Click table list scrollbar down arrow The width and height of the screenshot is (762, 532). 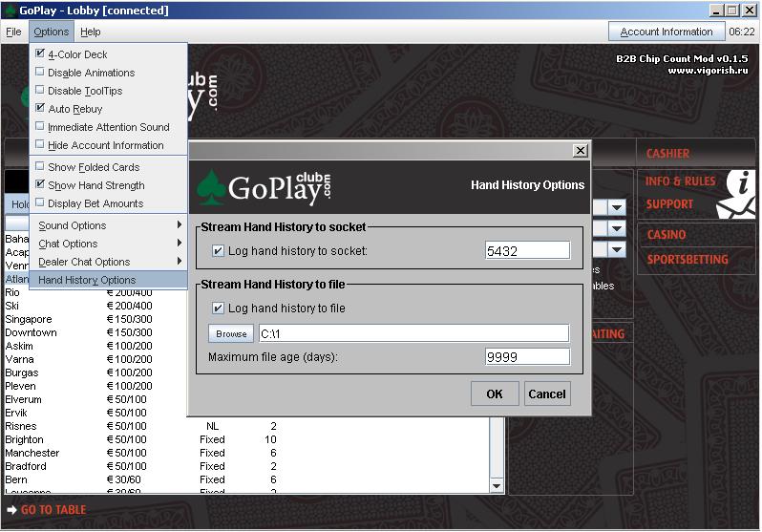tap(497, 486)
